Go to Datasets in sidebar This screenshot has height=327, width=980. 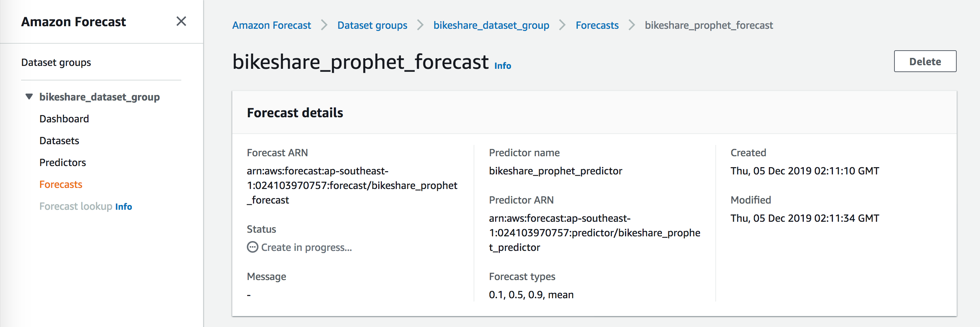click(x=59, y=141)
